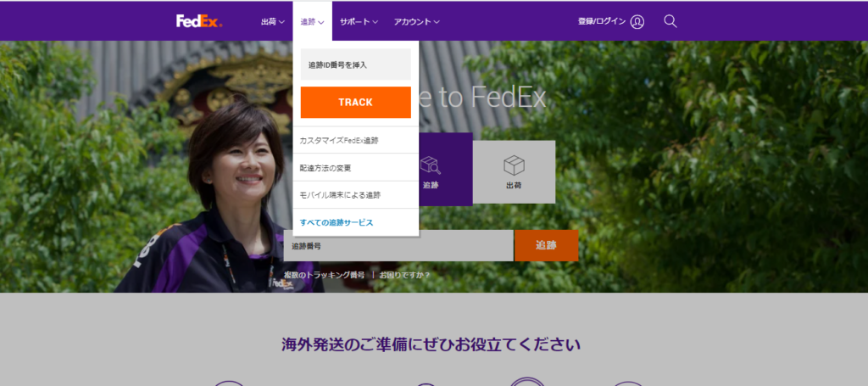Open the 複数のトラッキング番号 link
This screenshot has height=386, width=868.
point(325,275)
